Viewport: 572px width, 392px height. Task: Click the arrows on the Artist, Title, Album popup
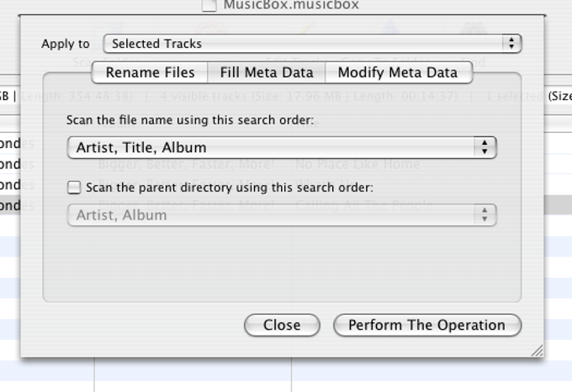(x=485, y=148)
